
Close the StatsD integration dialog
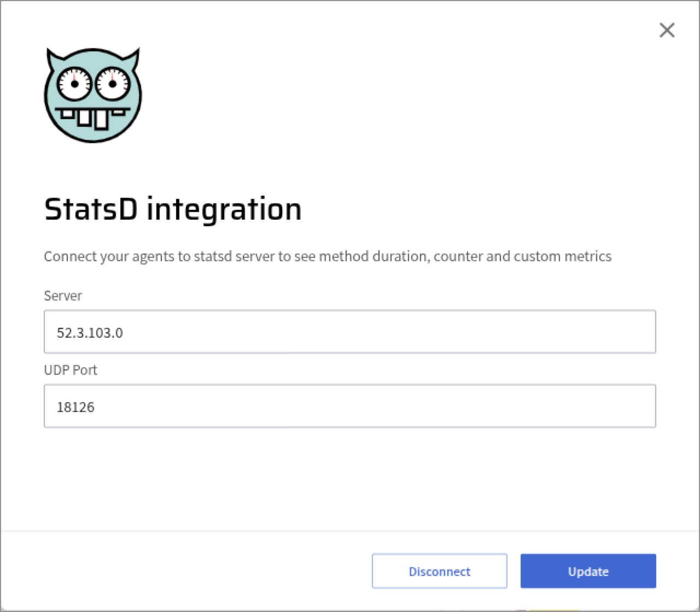tap(667, 30)
